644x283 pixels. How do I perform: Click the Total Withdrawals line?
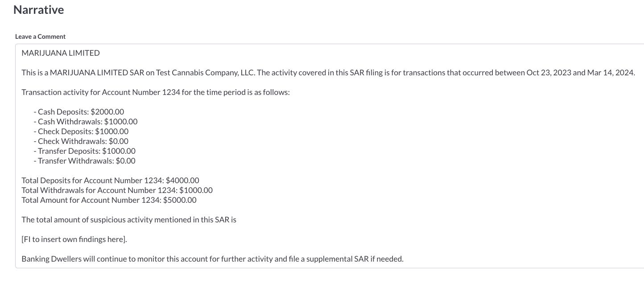tap(117, 190)
